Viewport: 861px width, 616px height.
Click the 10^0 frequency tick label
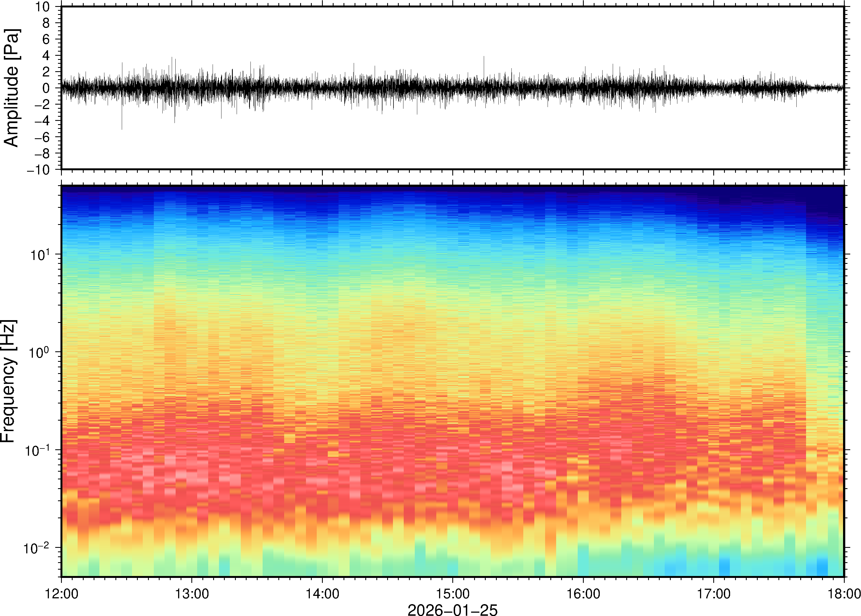[39, 352]
